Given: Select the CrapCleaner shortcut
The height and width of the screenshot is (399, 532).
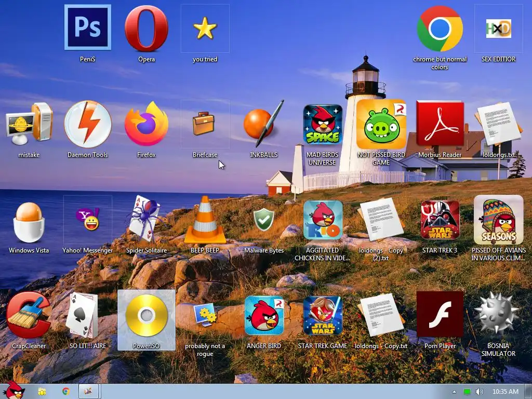Looking at the screenshot, I should tap(28, 315).
